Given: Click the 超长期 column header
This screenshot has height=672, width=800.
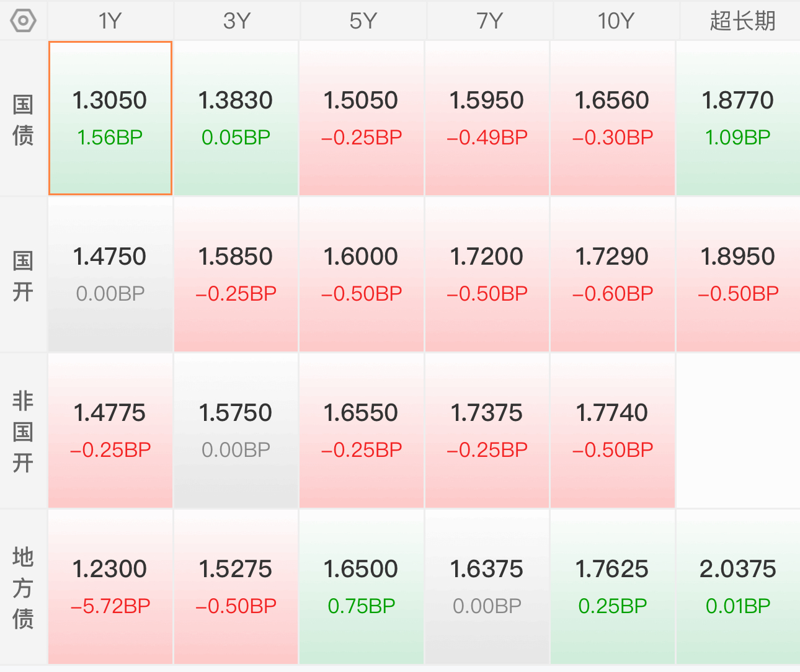Looking at the screenshot, I should 742,20.
